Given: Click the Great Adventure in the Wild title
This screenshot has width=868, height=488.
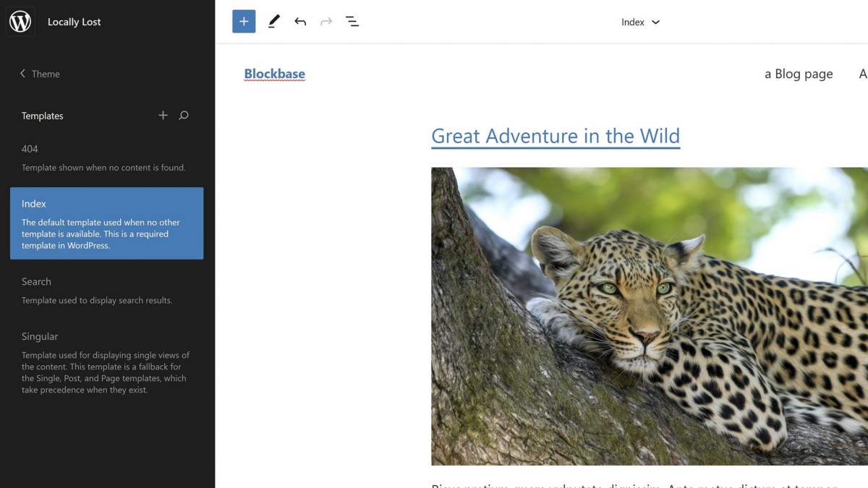Looking at the screenshot, I should [555, 136].
